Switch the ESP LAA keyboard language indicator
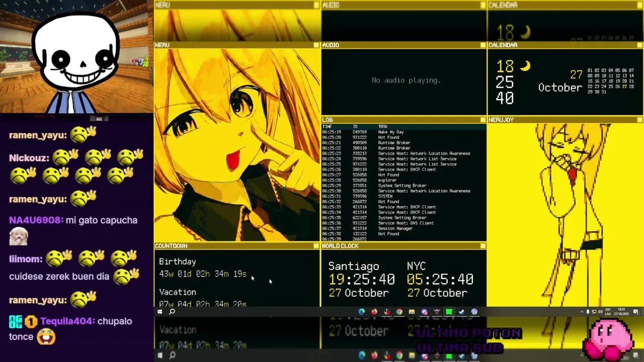This screenshot has width=644, height=362. tap(608, 312)
